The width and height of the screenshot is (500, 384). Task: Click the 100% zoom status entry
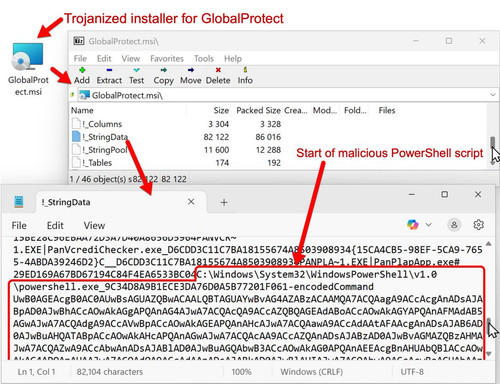(x=241, y=372)
